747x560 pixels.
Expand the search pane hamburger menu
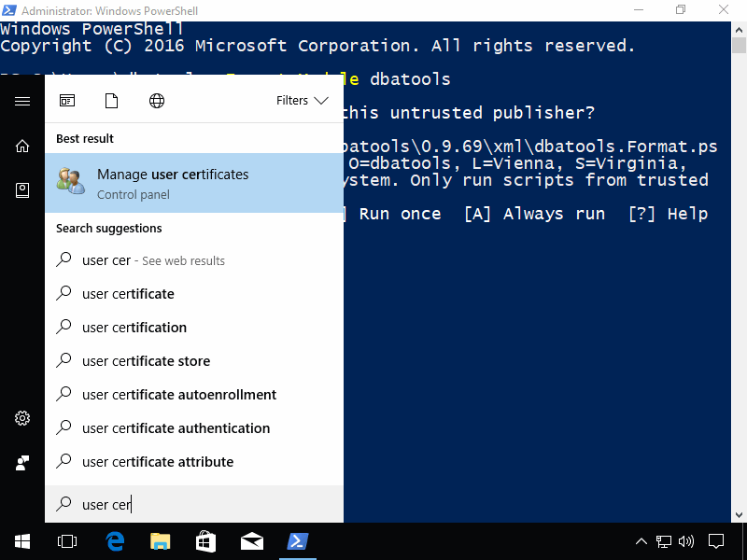coord(22,103)
